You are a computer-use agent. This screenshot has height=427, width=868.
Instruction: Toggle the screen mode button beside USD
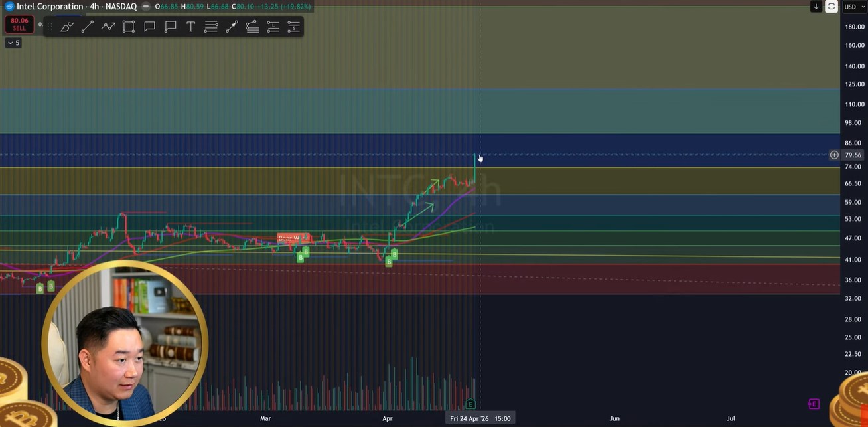click(832, 7)
